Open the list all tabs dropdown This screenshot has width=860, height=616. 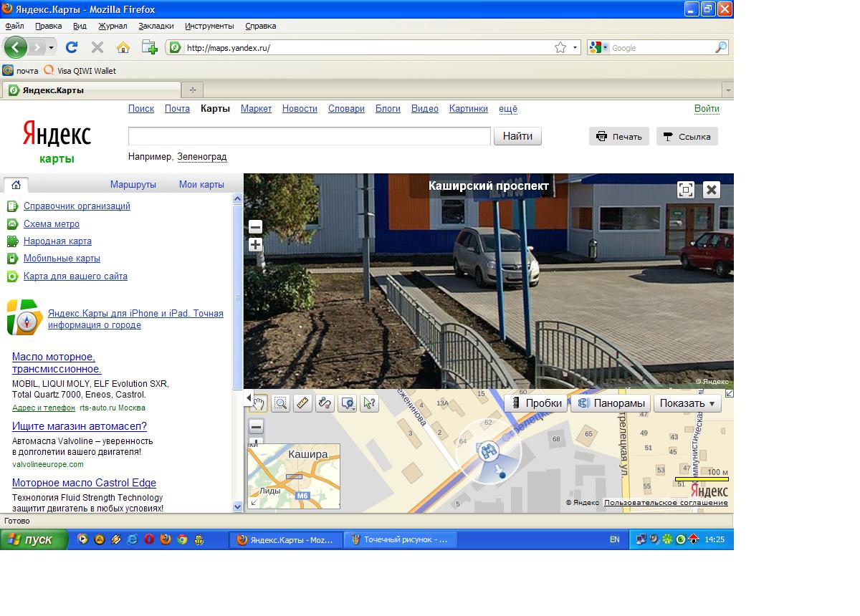pyautogui.click(x=727, y=90)
